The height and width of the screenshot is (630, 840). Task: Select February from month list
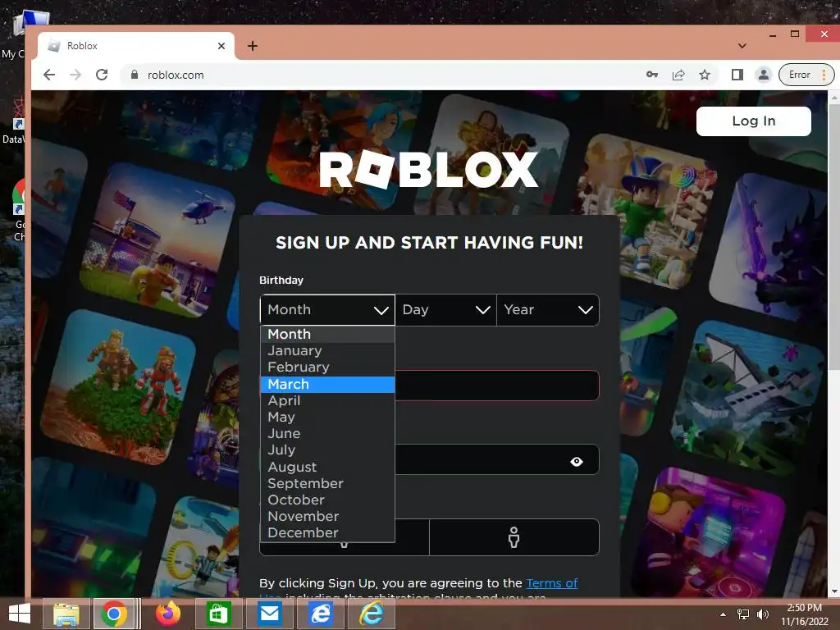tap(327, 367)
